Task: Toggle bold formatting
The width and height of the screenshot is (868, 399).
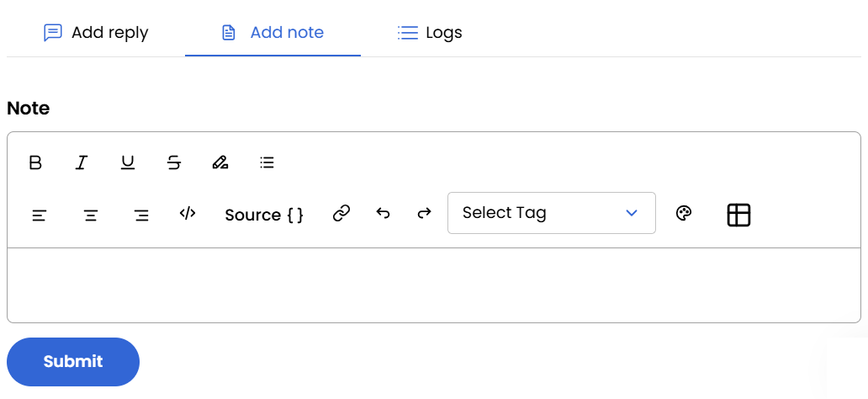Action: pos(35,162)
